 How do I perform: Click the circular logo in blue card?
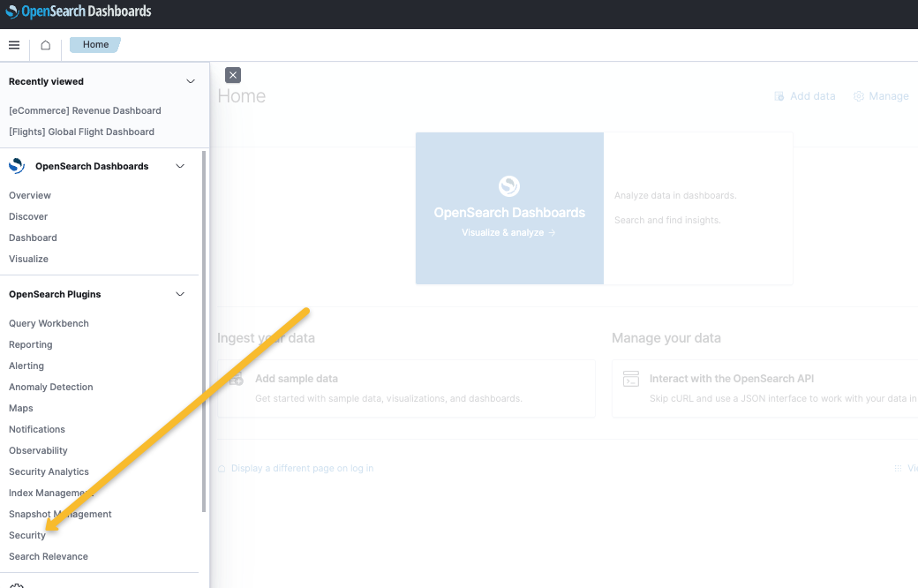[x=509, y=186]
